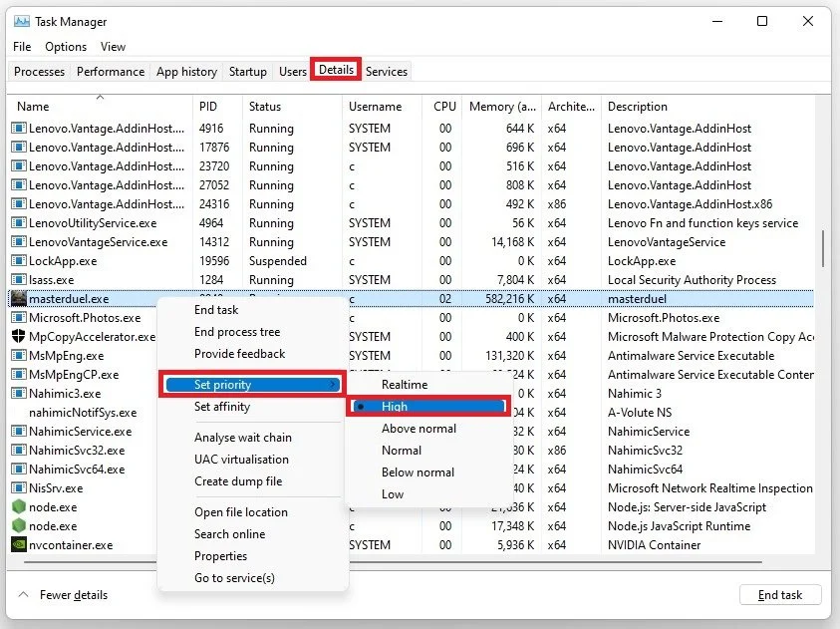
Task: Choose Open file location in context menu
Action: (241, 512)
